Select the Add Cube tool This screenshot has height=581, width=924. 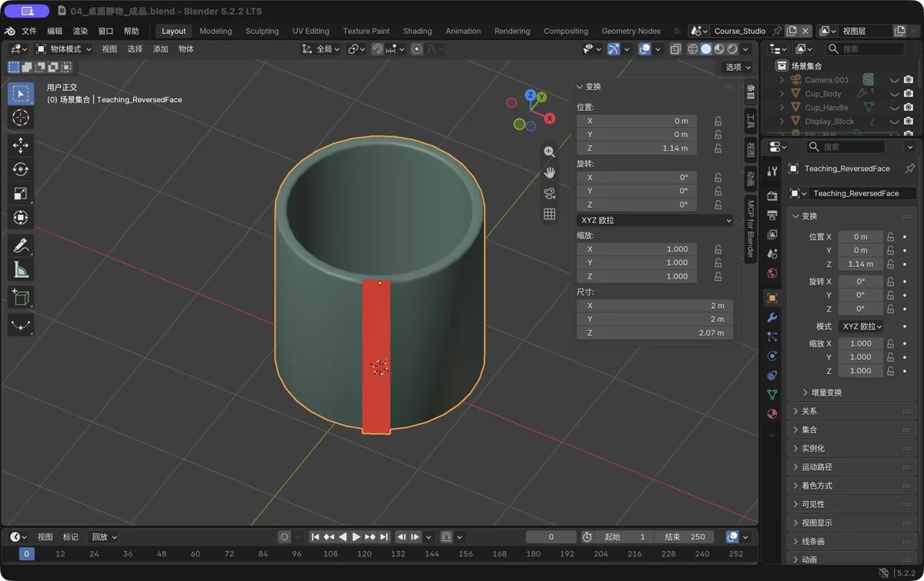[x=21, y=298]
